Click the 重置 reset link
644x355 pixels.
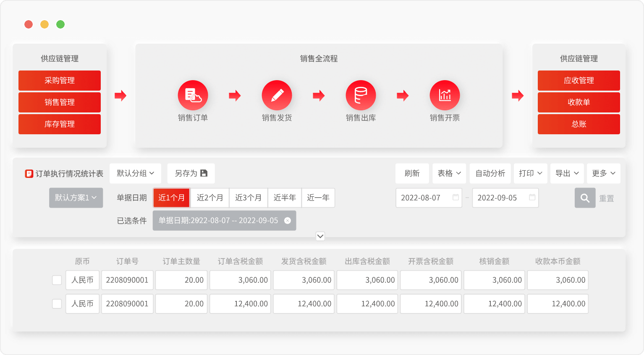point(606,198)
